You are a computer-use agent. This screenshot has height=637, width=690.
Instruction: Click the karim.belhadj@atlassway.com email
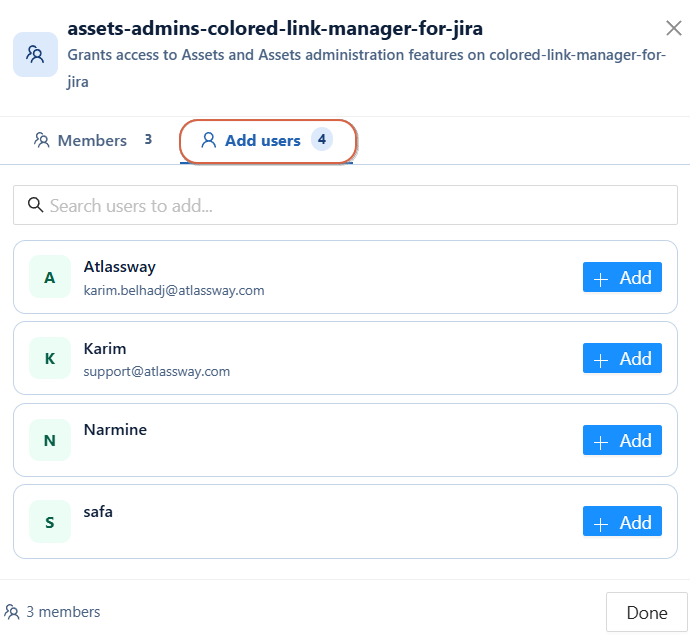(174, 290)
